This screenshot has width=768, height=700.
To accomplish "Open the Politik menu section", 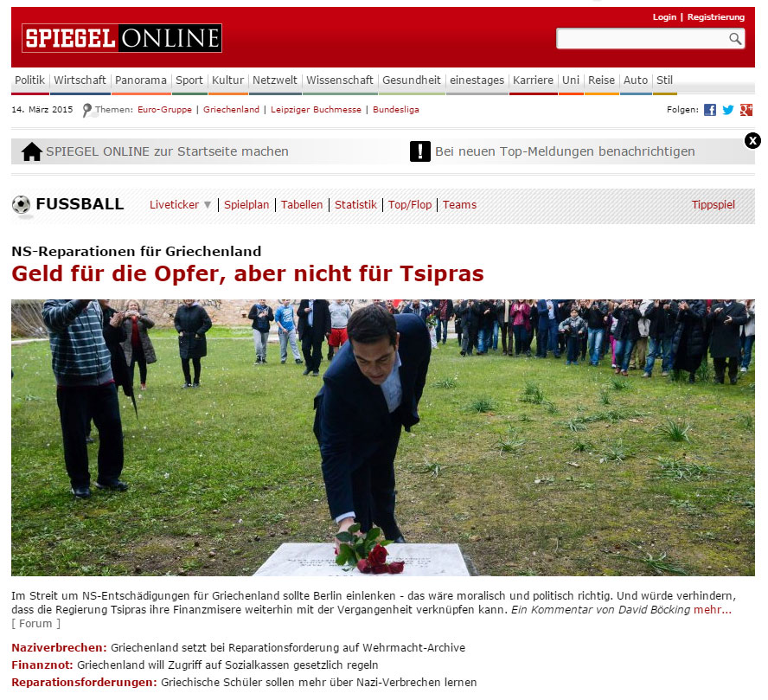I will pos(29,80).
